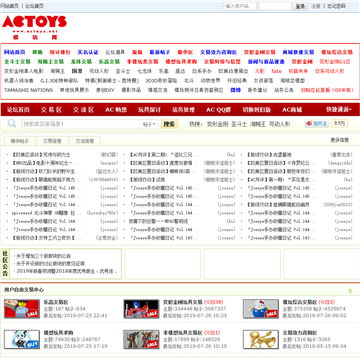Open the fate board link
Image resolution: width=360 pixels, height=360 pixels.
click(276, 71)
